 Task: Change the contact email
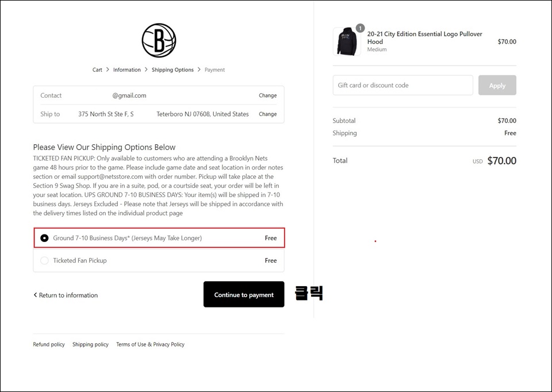267,95
